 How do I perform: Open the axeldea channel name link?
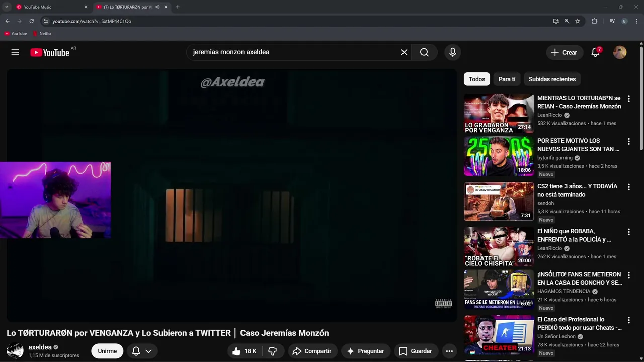click(x=40, y=347)
